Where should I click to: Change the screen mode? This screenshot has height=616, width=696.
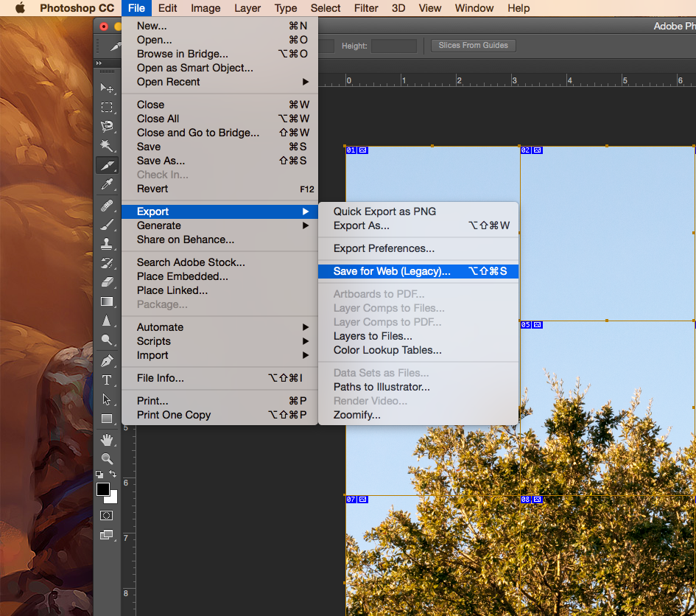[107, 535]
